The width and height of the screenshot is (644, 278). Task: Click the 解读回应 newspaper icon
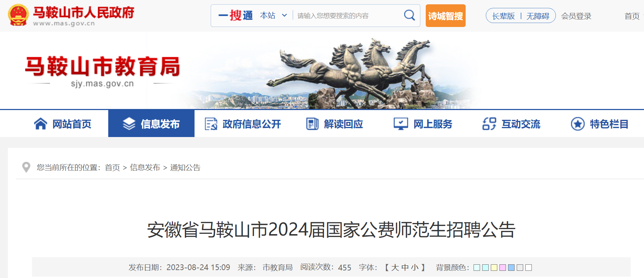[x=312, y=124]
